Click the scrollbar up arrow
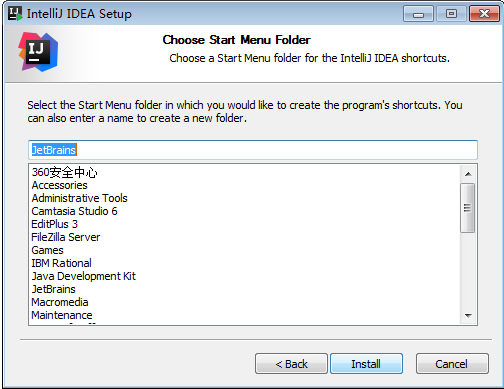 pos(468,174)
